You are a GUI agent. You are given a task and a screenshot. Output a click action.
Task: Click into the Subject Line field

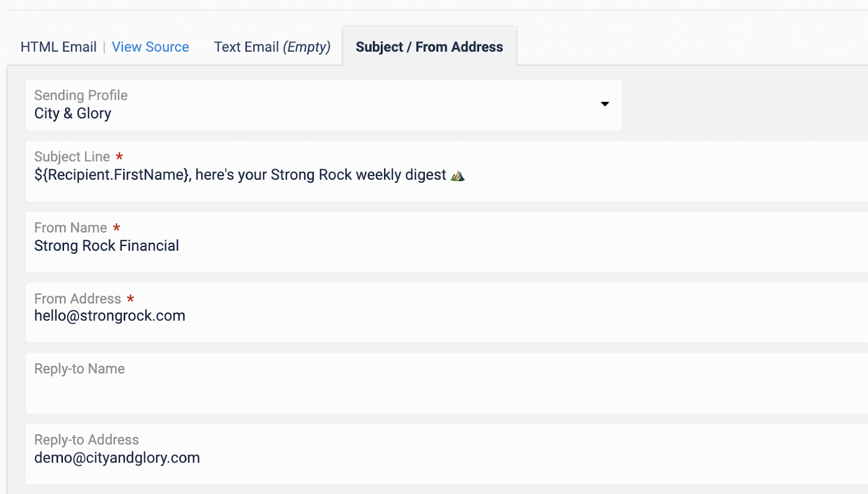tap(446, 171)
